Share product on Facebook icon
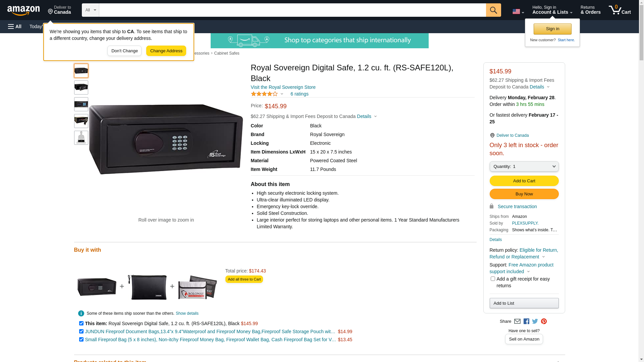This screenshot has height=362, width=644. click(x=526, y=321)
